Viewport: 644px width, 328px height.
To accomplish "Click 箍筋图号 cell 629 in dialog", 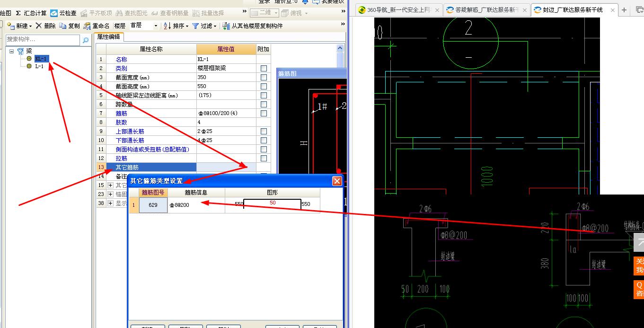I will point(153,205).
